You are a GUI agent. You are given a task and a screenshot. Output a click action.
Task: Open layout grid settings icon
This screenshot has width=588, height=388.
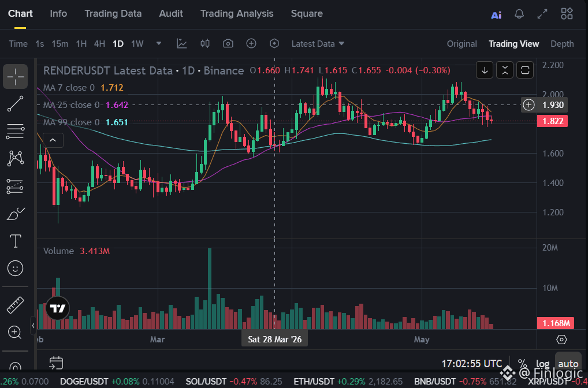[567, 14]
